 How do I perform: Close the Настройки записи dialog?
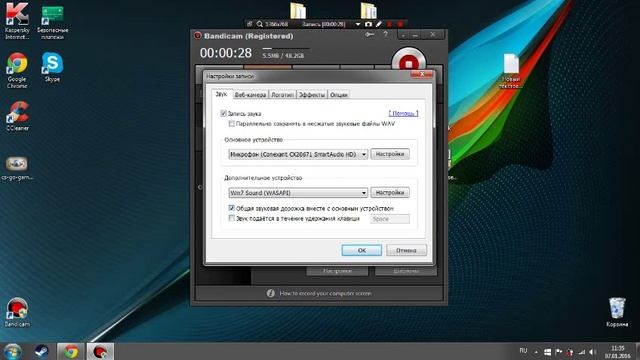click(x=422, y=74)
